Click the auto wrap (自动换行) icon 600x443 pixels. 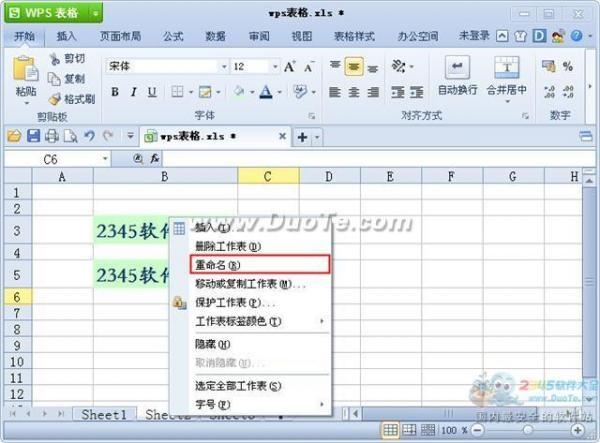[x=457, y=68]
